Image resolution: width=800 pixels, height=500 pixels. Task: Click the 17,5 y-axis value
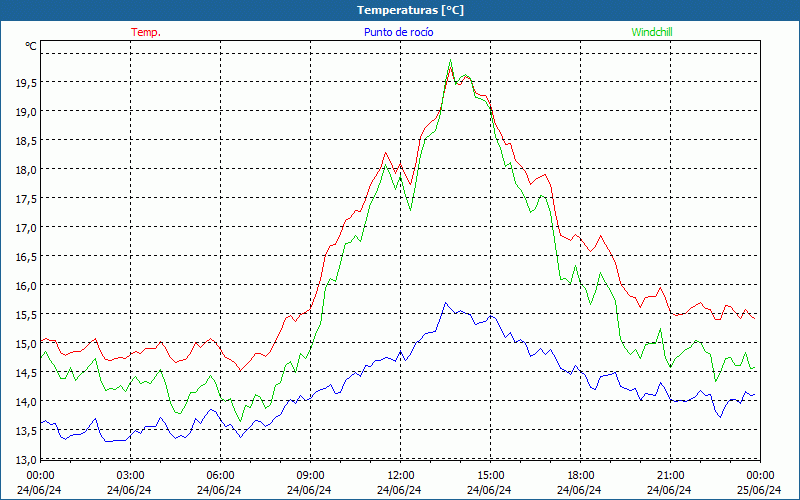[26, 198]
